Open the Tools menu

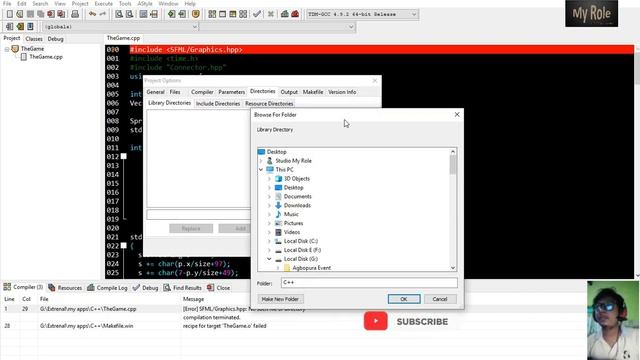click(125, 4)
